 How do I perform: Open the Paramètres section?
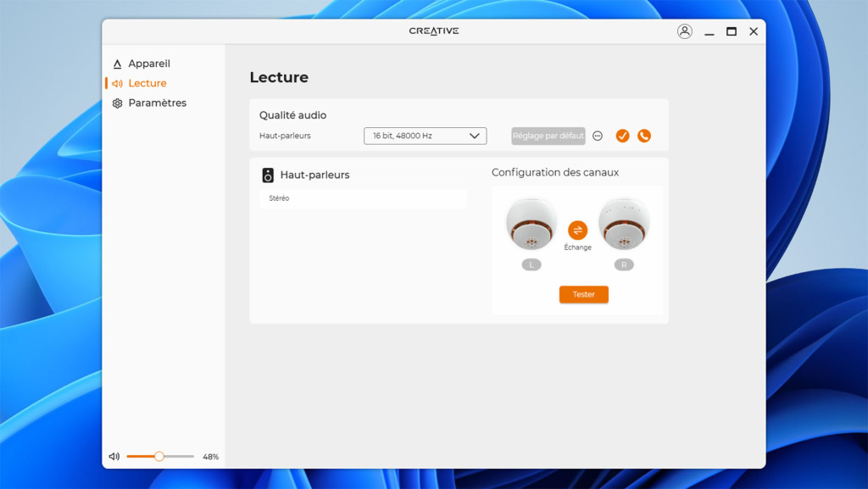pos(149,103)
